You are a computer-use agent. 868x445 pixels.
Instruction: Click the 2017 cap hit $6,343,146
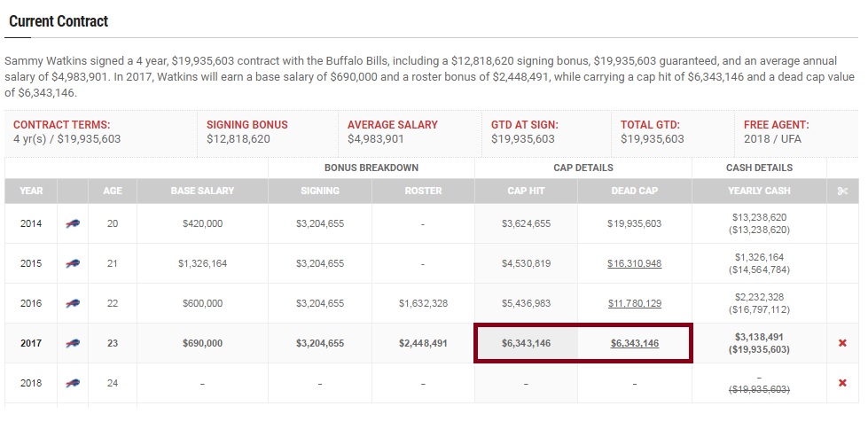526,343
